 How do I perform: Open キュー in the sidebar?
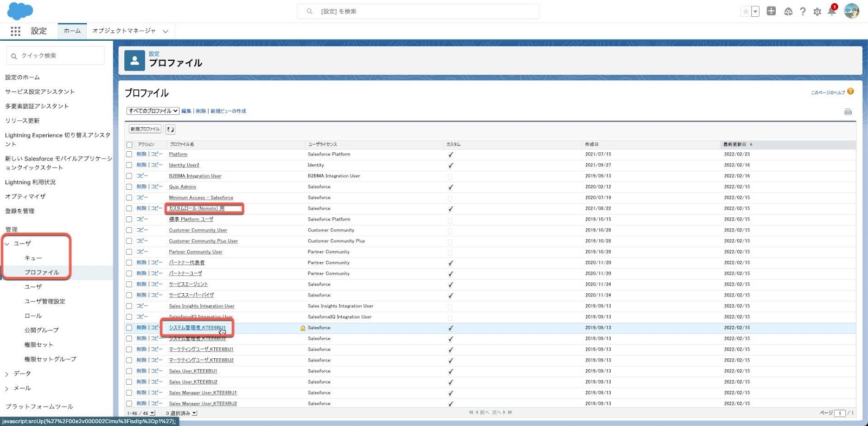[x=33, y=258]
